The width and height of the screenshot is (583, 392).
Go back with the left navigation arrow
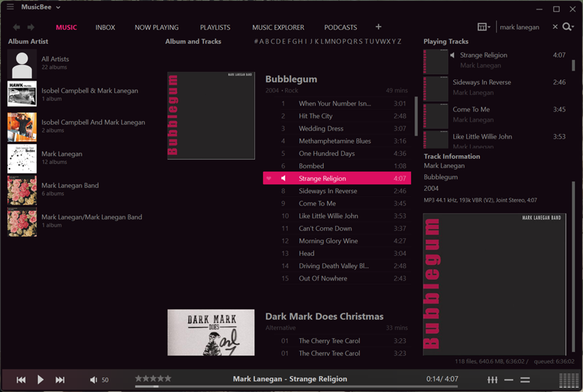click(16, 27)
